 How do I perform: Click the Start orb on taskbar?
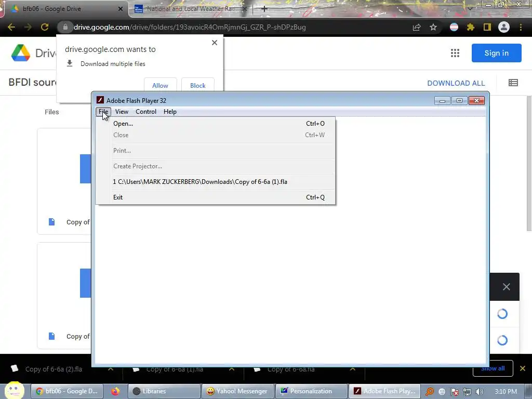pos(14,391)
